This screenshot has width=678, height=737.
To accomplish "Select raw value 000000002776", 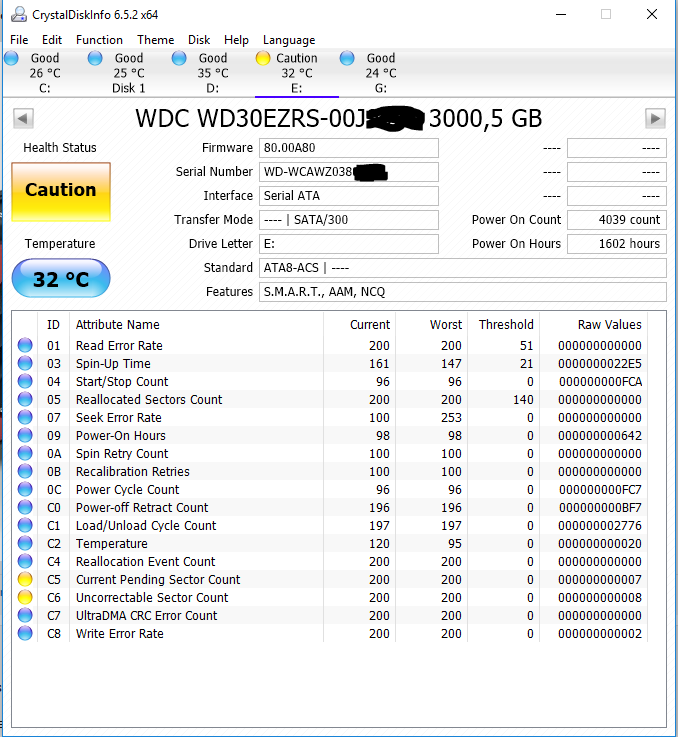I will 600,525.
